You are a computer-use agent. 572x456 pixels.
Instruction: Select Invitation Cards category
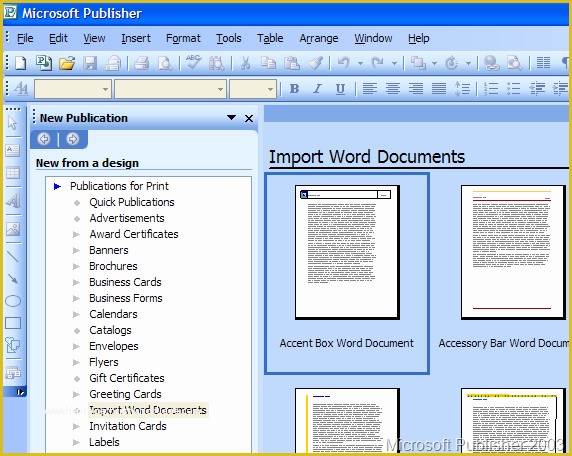(x=128, y=426)
